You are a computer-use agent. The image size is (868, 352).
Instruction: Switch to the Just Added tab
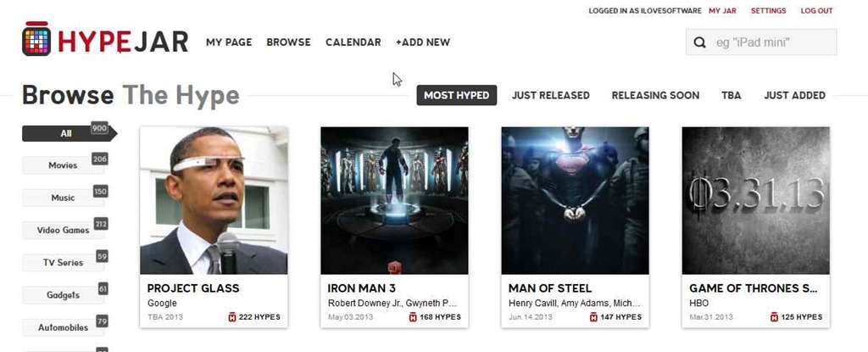tap(795, 95)
